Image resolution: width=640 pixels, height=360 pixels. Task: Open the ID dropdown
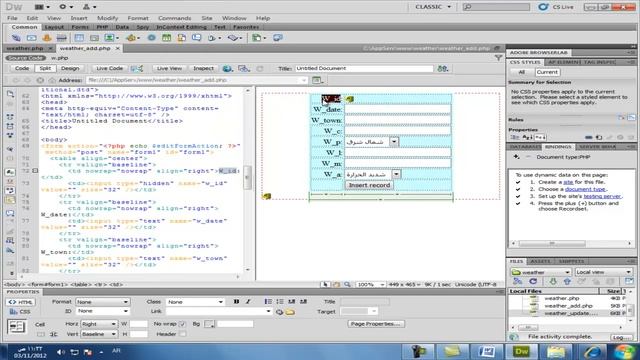102,311
